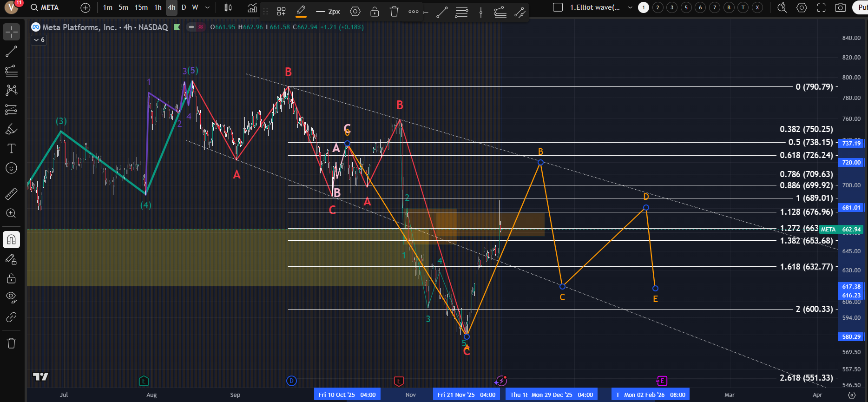This screenshot has height=402, width=868.
Task: Collapse the indicator legend showing 6
Action: pyautogui.click(x=39, y=40)
